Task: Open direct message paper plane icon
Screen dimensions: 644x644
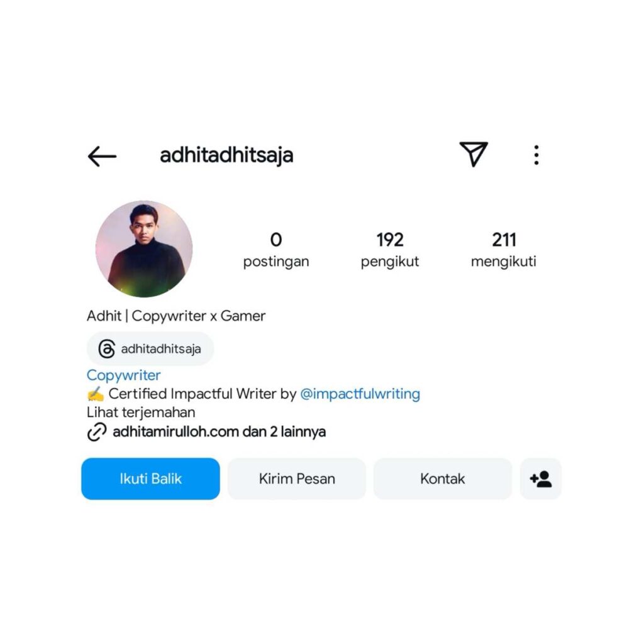Action: point(474,154)
